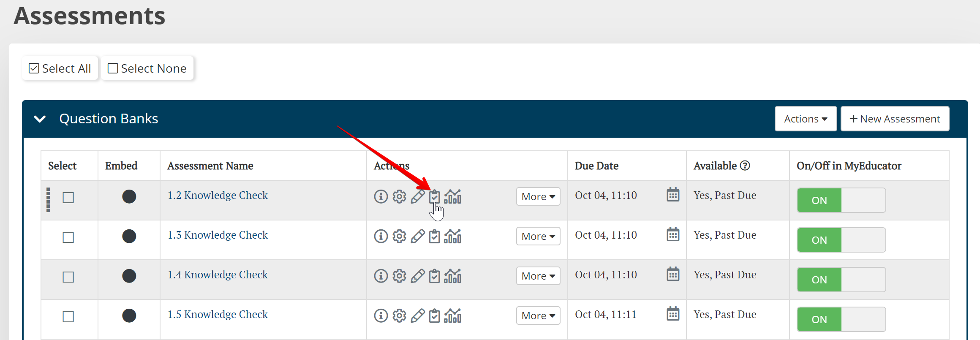Open info icon for 1.4 Knowledge Check
Viewport: 980px width, 340px height.
381,276
